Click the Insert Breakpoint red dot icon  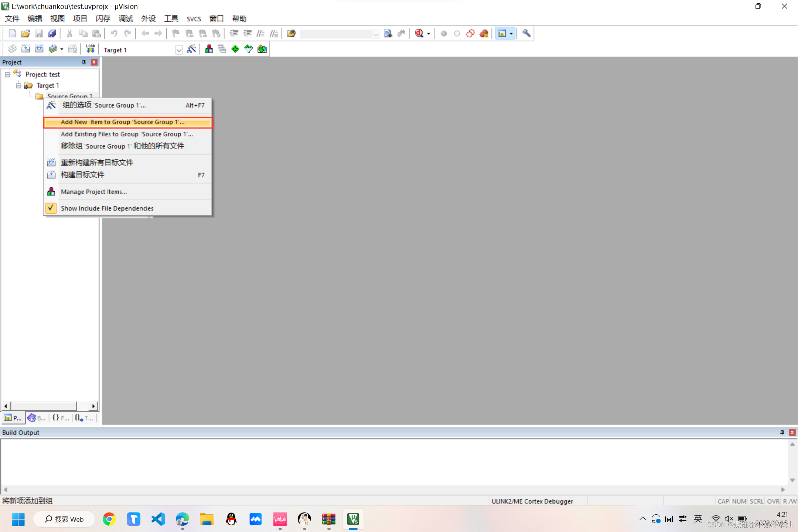(x=444, y=34)
